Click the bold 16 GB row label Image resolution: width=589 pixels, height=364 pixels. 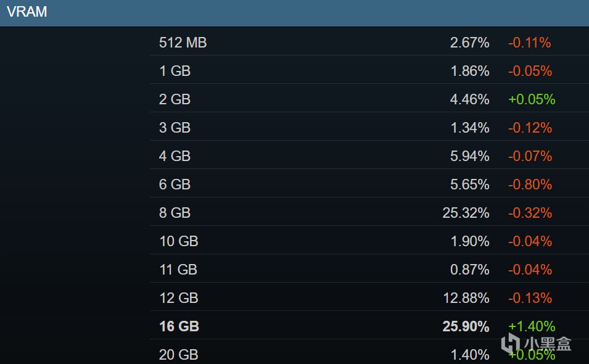tap(179, 326)
